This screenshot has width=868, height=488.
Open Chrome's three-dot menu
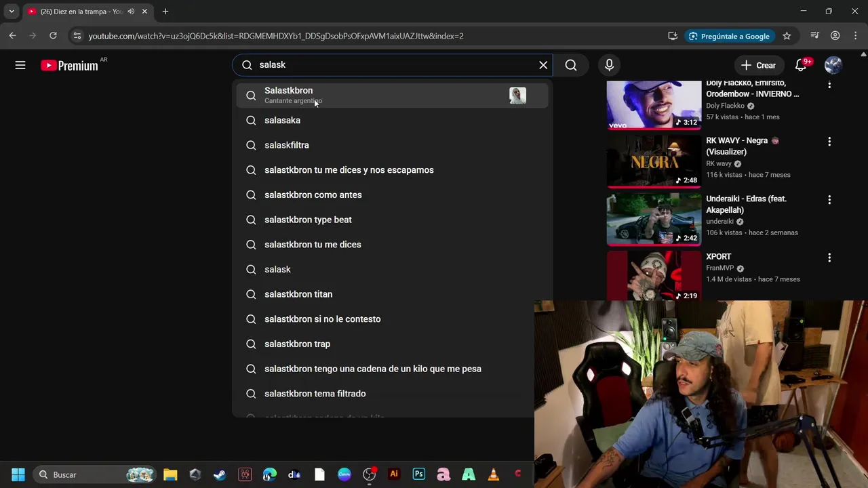pyautogui.click(x=855, y=36)
